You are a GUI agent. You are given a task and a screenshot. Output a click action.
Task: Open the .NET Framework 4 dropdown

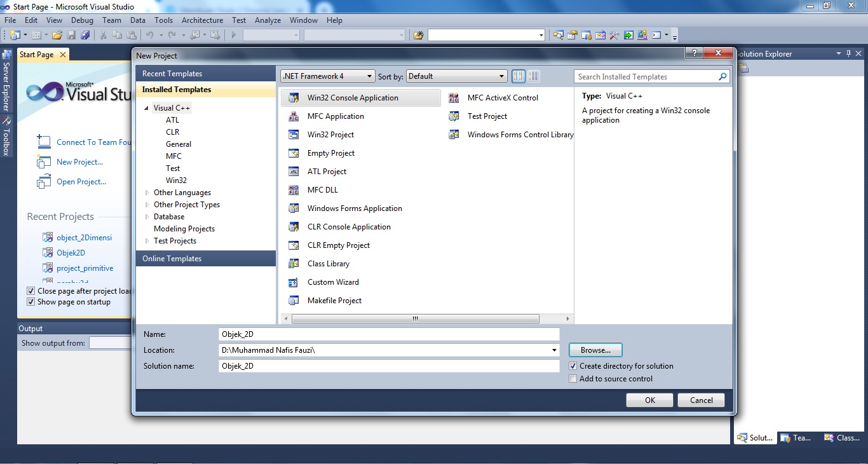(370, 76)
